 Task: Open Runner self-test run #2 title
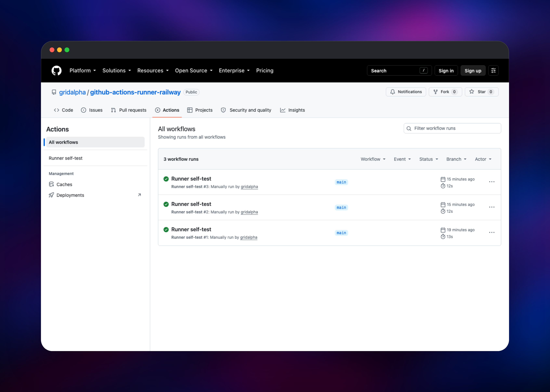pyautogui.click(x=191, y=204)
